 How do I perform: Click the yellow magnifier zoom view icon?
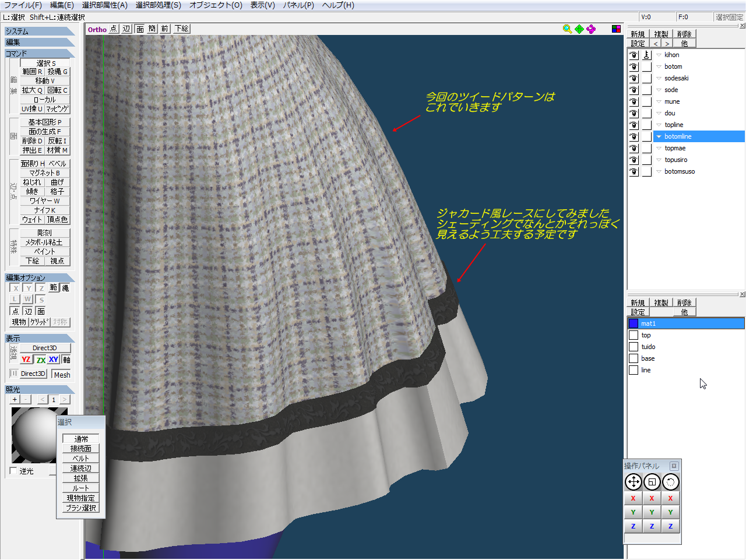point(567,29)
